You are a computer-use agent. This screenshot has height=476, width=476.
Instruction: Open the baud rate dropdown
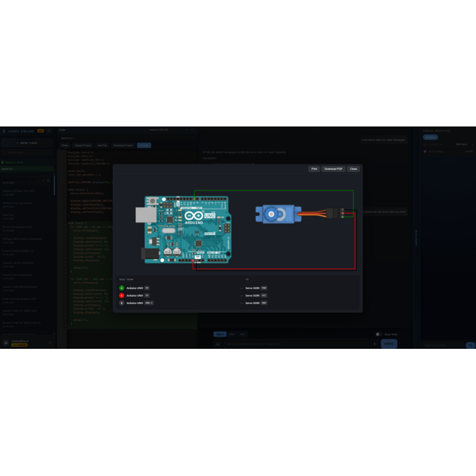[x=462, y=144]
